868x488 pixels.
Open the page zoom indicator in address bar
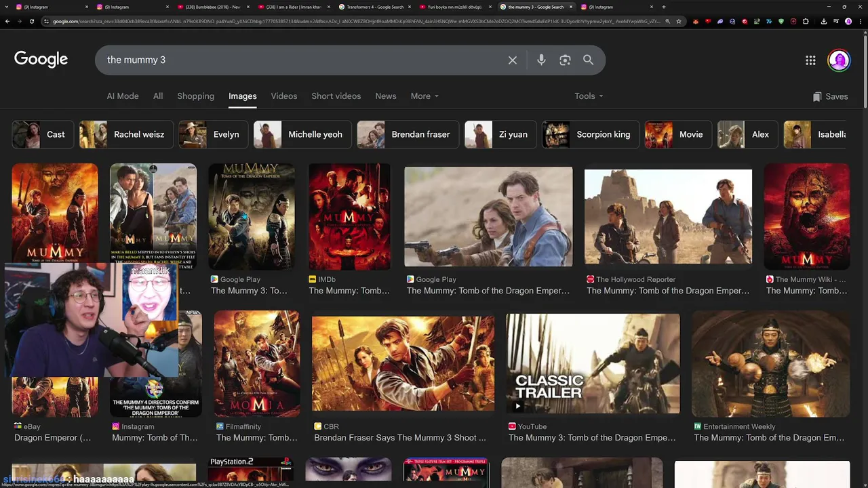(x=668, y=21)
